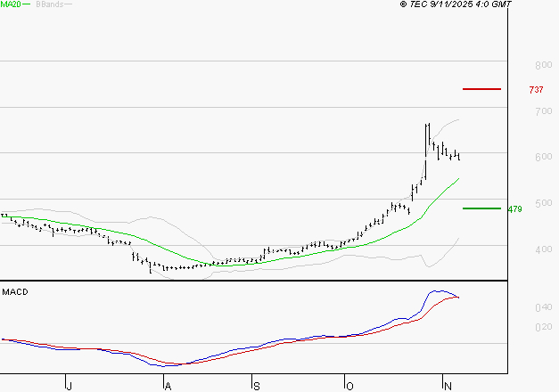The image size is (559, 392).
Task: Click the MACD panel label
Action: coord(15,292)
